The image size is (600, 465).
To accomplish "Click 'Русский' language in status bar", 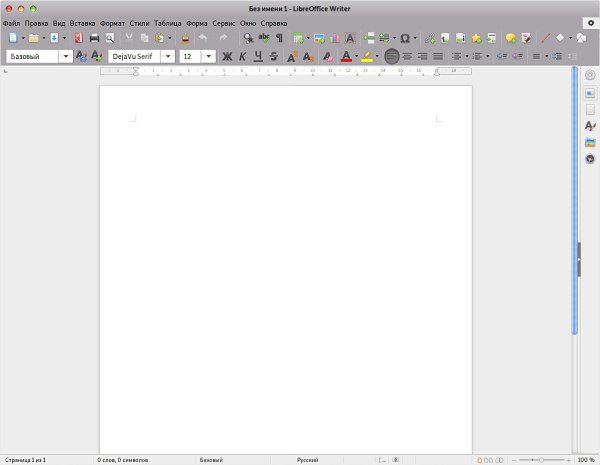I will [308, 460].
